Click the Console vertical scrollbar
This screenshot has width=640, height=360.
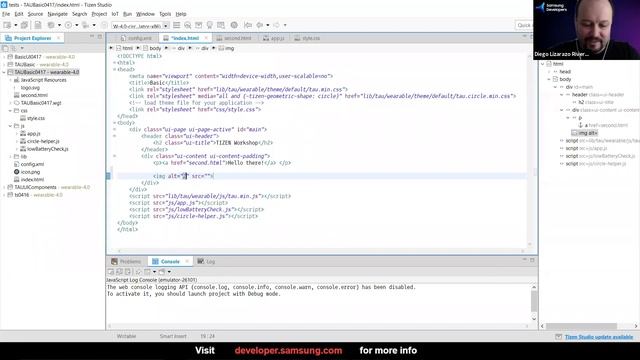click(x=534, y=302)
